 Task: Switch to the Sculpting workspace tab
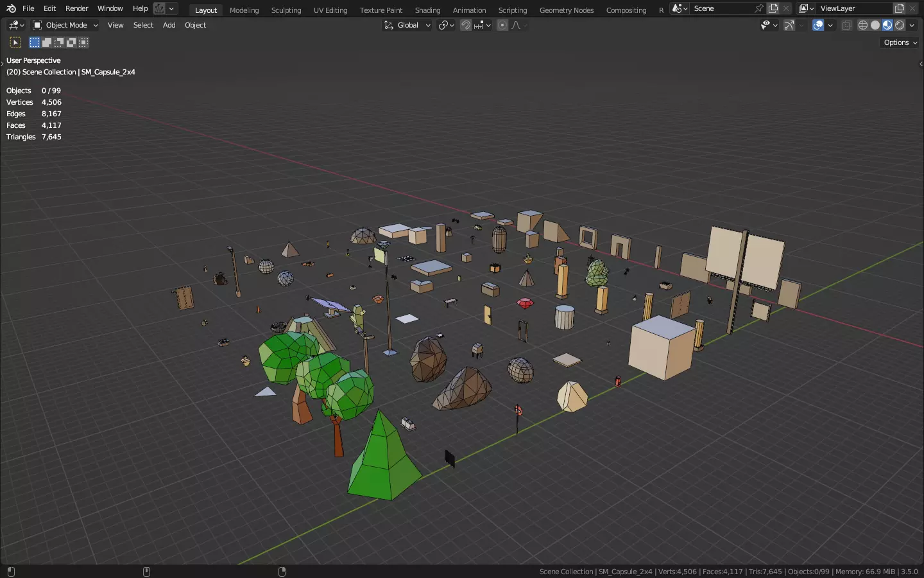click(x=286, y=10)
